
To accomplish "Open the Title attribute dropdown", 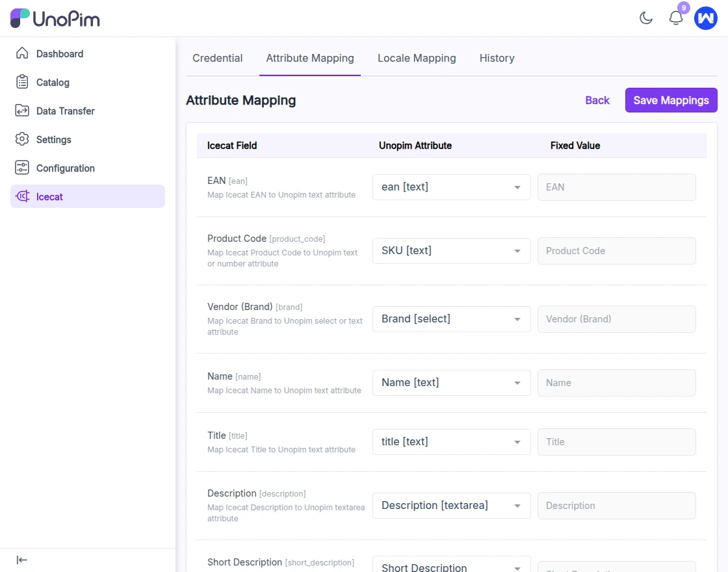I will click(x=451, y=441).
